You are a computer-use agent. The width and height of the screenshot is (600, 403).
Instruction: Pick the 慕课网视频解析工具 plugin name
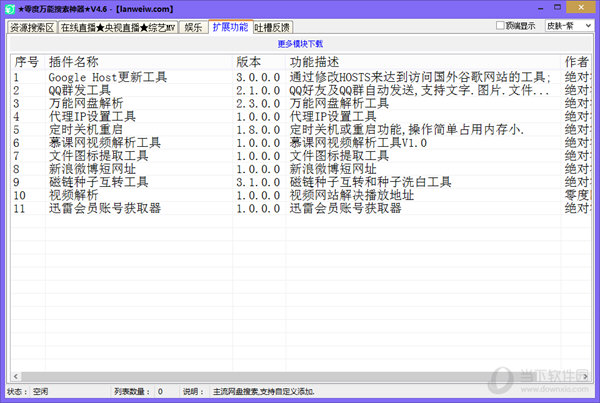click(105, 143)
